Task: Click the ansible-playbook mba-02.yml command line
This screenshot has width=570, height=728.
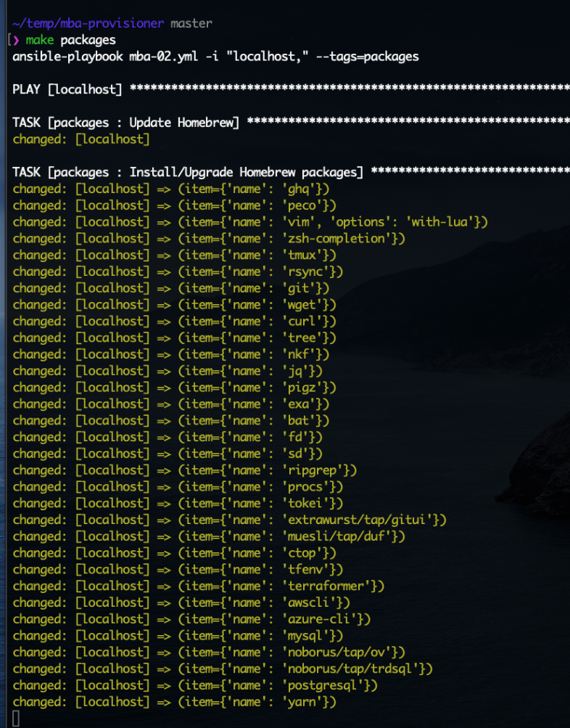Action: click(215, 57)
